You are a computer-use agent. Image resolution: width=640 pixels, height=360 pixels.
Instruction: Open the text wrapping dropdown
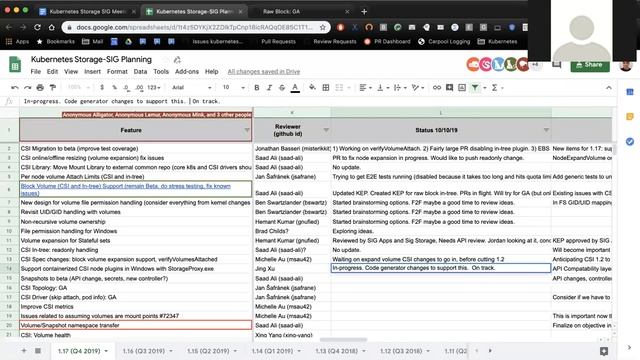400,88
